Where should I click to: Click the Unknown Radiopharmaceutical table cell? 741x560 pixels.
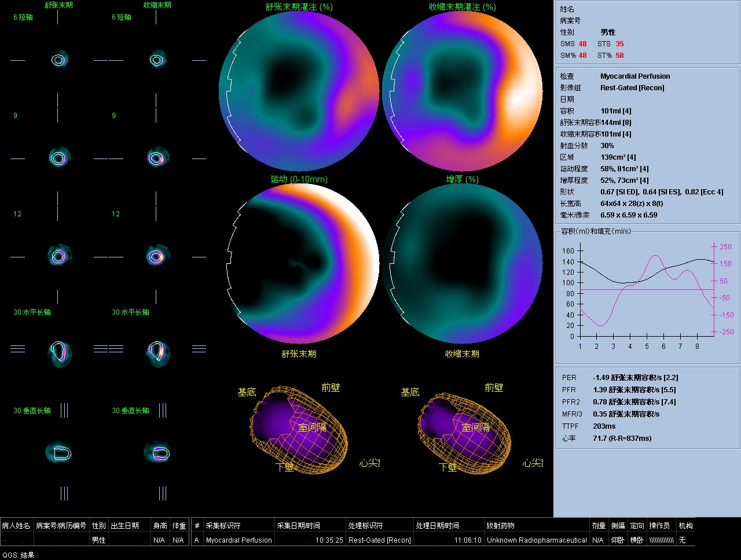(537, 540)
